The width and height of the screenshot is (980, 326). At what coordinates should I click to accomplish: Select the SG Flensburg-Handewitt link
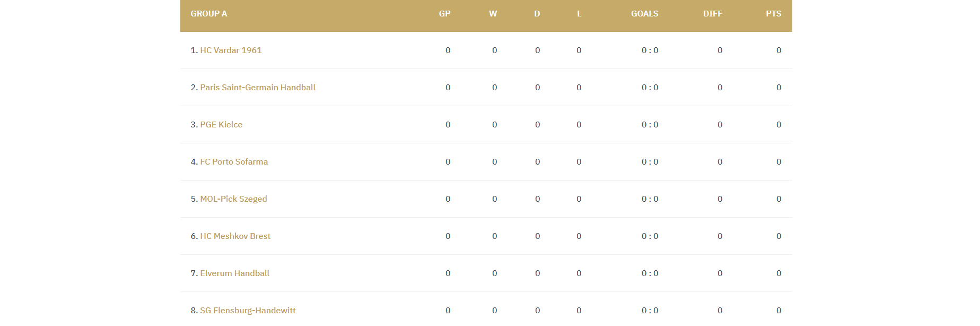(x=248, y=311)
